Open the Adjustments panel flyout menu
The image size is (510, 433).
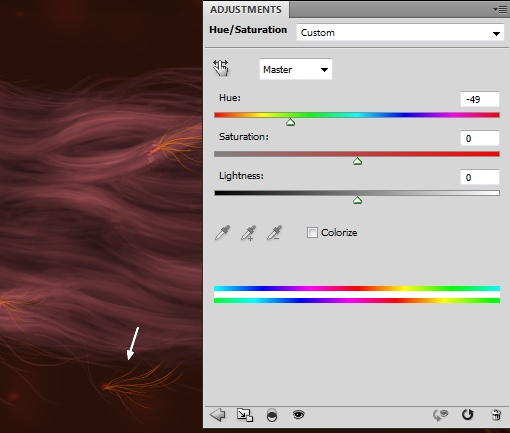click(x=500, y=10)
